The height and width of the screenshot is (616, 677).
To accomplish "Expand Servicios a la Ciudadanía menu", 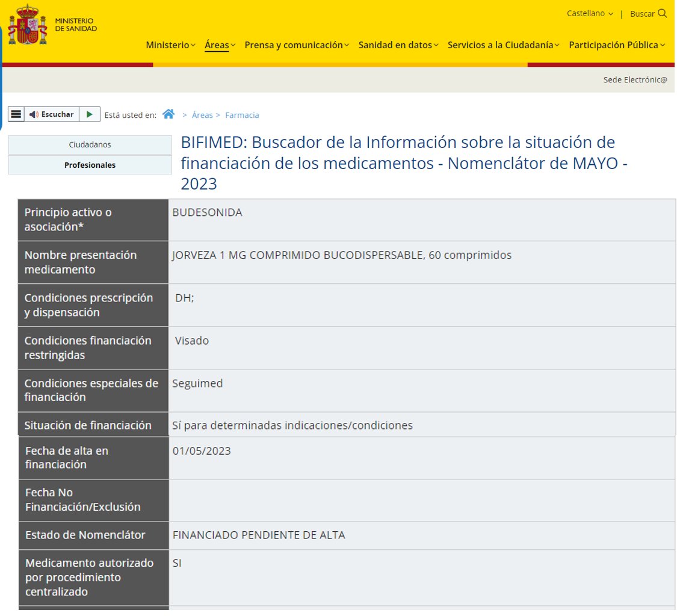I will pos(504,45).
